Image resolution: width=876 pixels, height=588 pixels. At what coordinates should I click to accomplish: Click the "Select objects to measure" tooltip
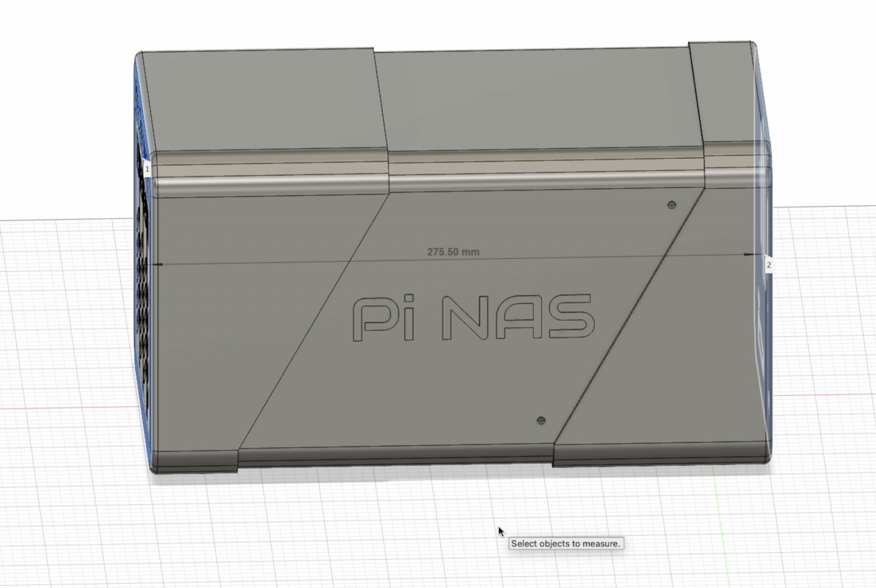(x=566, y=543)
